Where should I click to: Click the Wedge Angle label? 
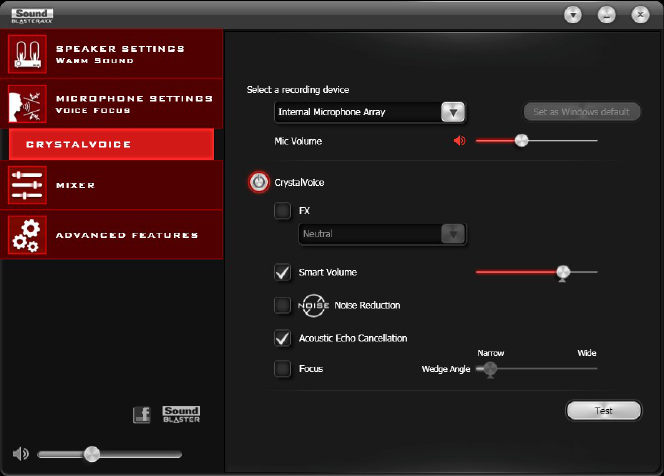point(446,369)
